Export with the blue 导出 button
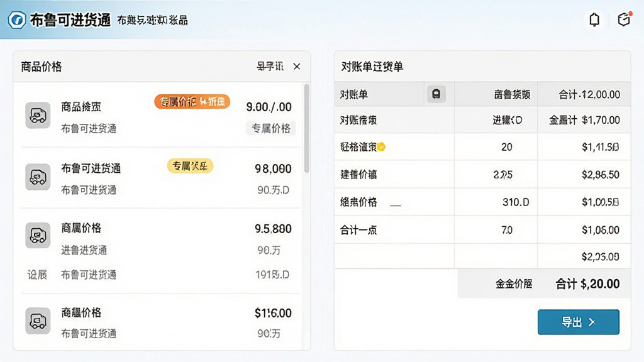The height and width of the screenshot is (362, 644). [x=579, y=322]
